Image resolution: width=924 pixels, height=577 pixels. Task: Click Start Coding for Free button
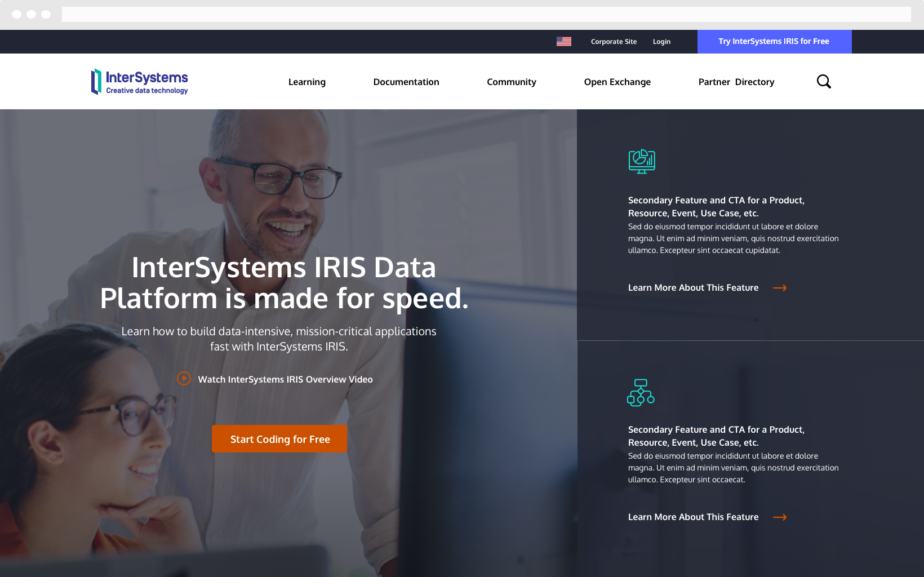point(279,439)
